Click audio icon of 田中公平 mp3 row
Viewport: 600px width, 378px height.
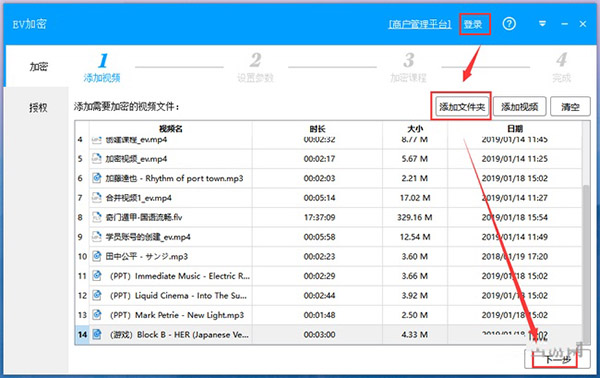97,256
